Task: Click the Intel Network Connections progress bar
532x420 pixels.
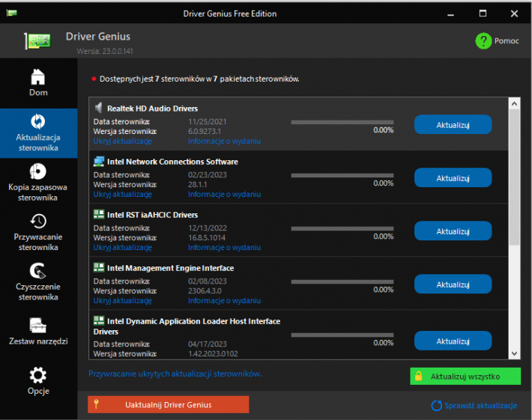Action: 342,175
